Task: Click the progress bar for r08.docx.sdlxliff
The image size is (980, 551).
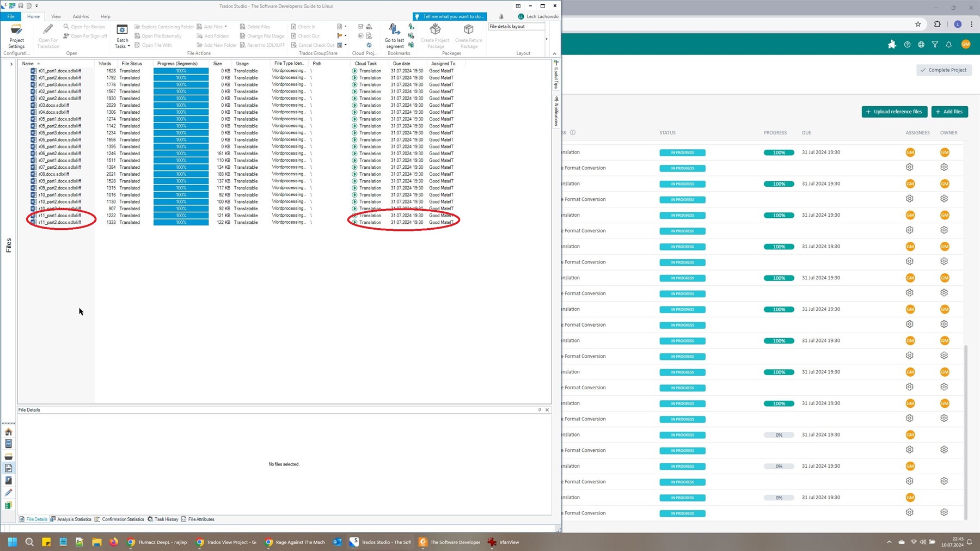Action: 181,174
